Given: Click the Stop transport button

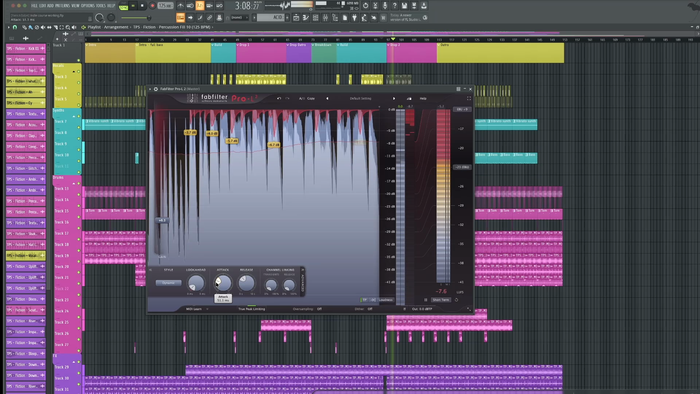Looking at the screenshot, I should tap(142, 6).
